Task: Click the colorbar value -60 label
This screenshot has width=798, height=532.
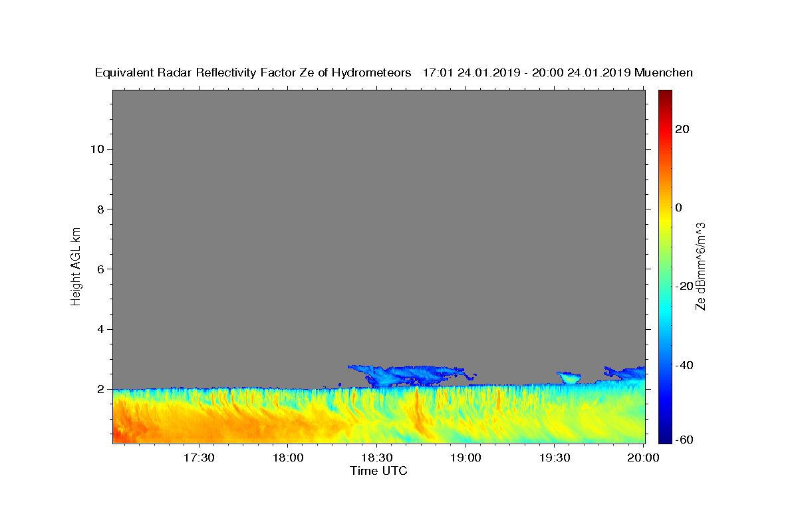Action: (684, 440)
